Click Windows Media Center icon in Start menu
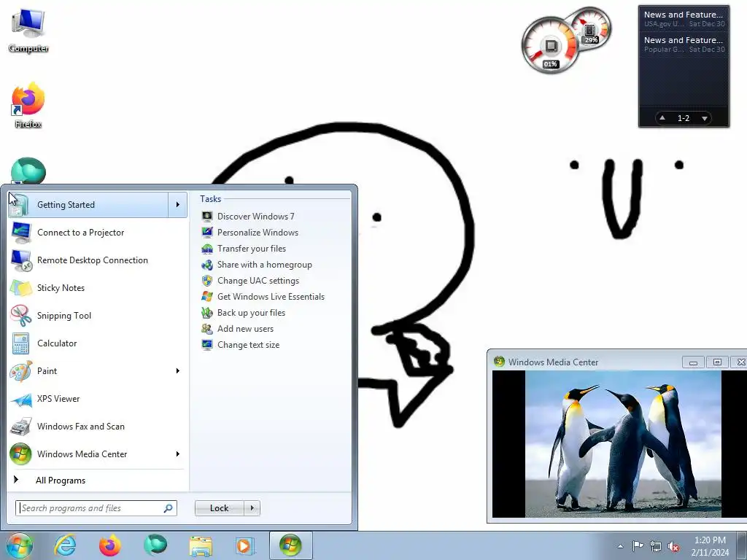 20,454
